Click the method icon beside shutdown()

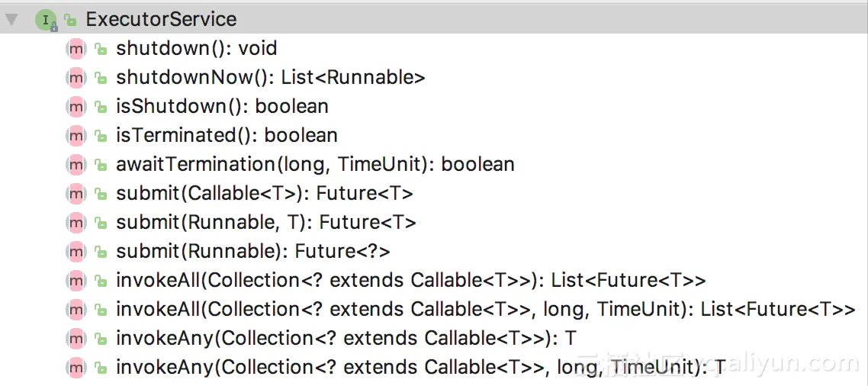click(x=76, y=49)
